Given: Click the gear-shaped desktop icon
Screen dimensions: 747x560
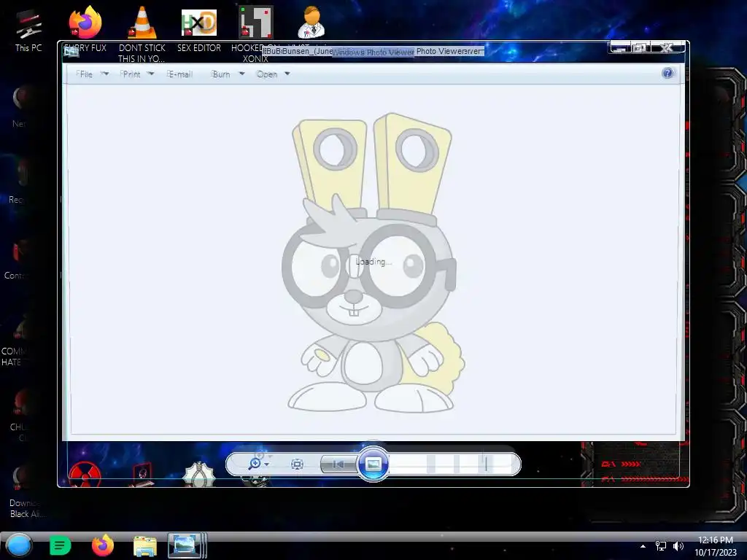Looking at the screenshot, I should (x=199, y=474).
